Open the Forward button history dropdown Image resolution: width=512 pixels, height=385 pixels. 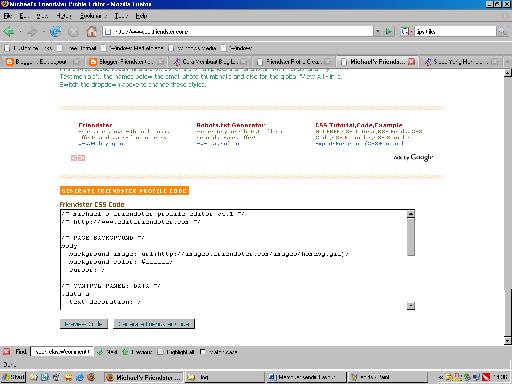pyautogui.click(x=43, y=32)
